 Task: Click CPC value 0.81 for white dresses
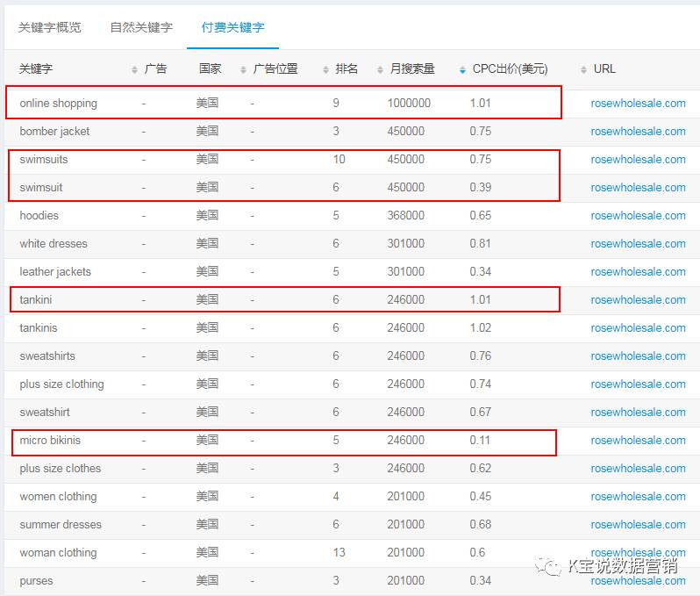(x=481, y=244)
